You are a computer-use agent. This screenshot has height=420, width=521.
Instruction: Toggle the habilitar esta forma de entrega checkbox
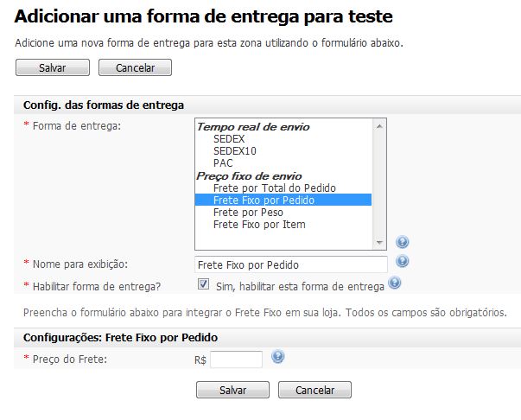coord(203,284)
